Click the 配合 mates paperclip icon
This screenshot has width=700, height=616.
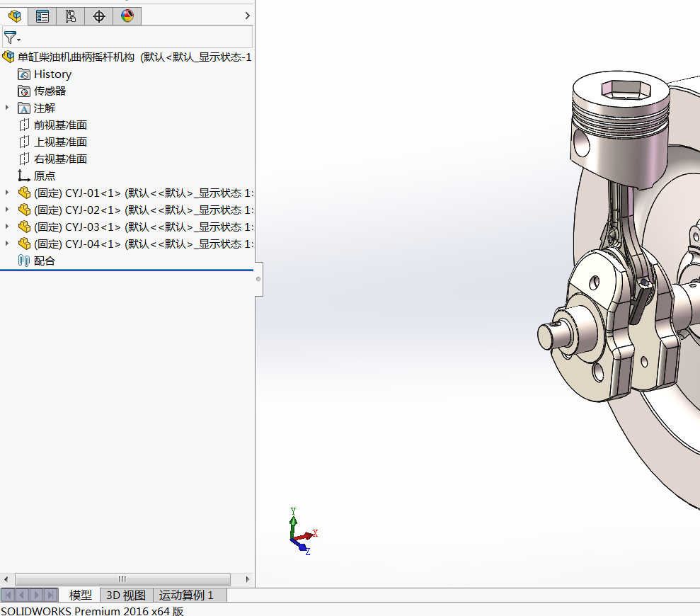pyautogui.click(x=24, y=261)
